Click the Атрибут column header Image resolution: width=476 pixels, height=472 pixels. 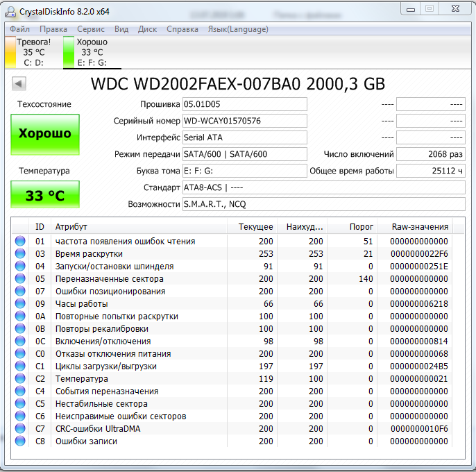point(139,226)
